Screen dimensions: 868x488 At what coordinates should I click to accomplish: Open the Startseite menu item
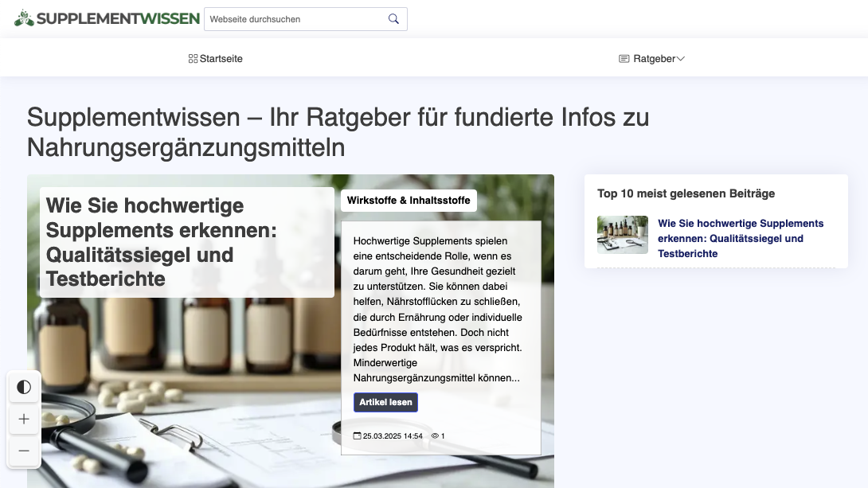221,58
